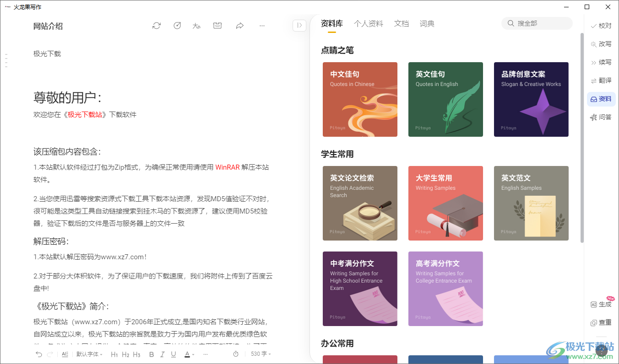Viewport: 619px width, 364px height.
Task: Toggle bold formatting
Action: [x=152, y=354]
